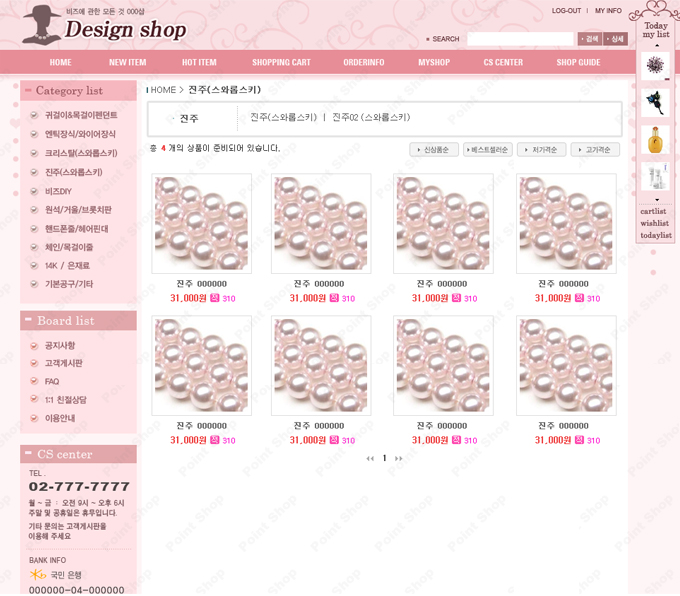Open the perfume bottle item in Today my list
Screen dimensions: 680x596
point(655,139)
